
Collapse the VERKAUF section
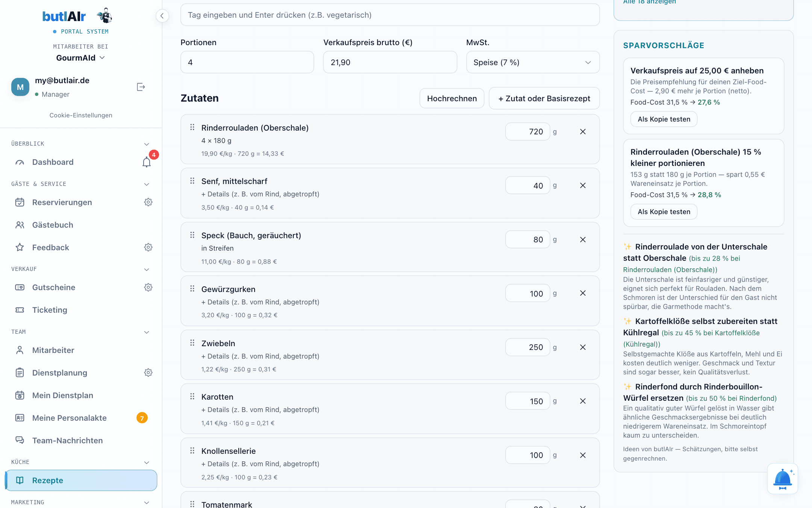(x=147, y=269)
